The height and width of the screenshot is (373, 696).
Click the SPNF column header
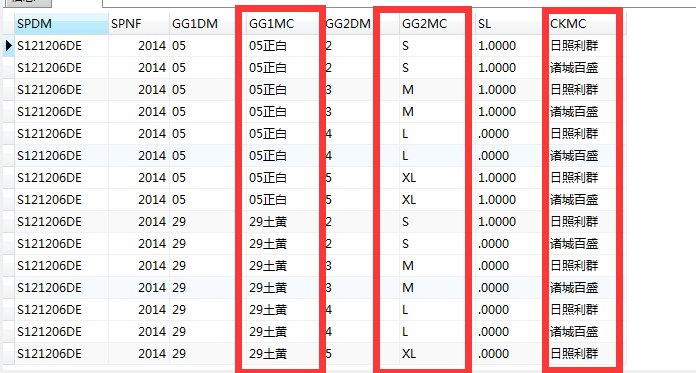(139, 24)
